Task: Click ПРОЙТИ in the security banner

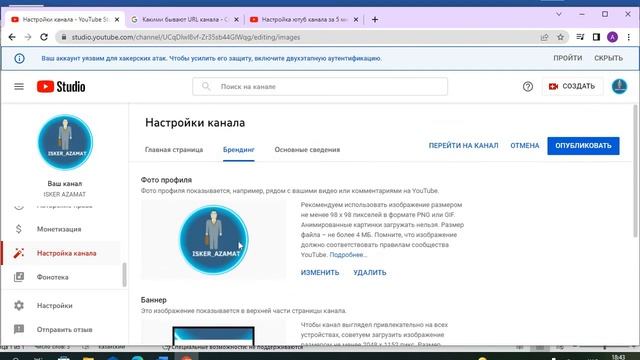Action: (x=568, y=58)
